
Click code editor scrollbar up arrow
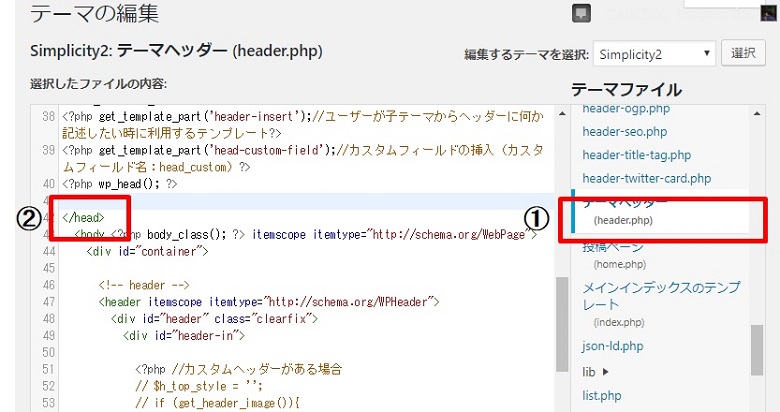(x=562, y=114)
